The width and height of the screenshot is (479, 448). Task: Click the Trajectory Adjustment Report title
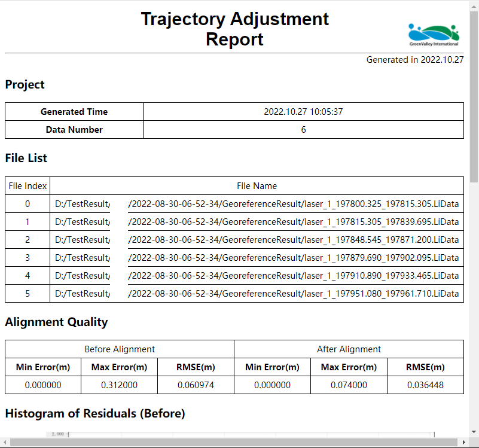pos(234,29)
